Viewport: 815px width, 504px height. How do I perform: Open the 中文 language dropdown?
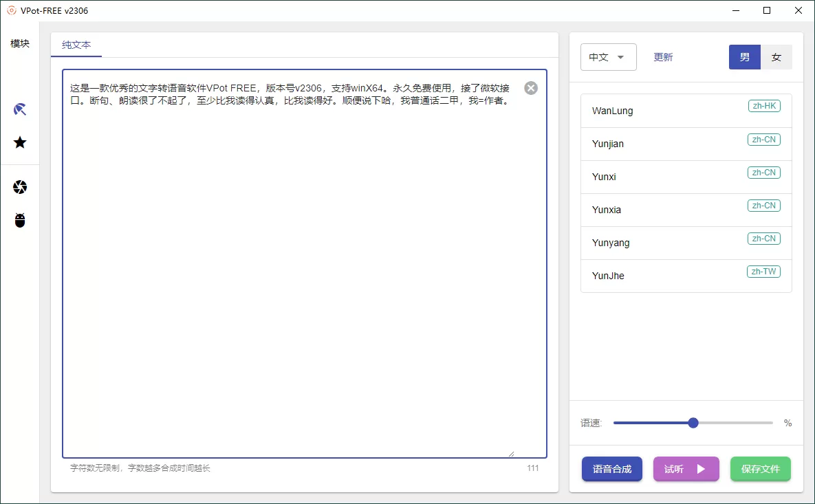608,57
